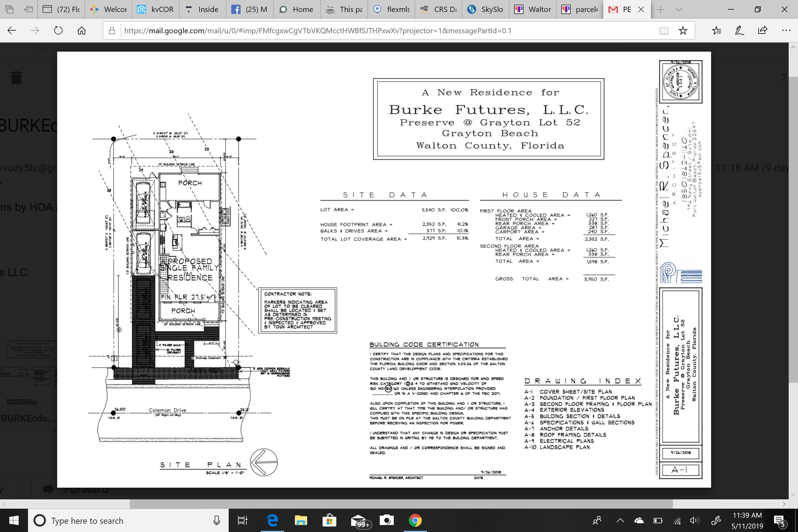Image resolution: width=798 pixels, height=532 pixels.
Task: Show hidden system tray icons
Action: pyautogui.click(x=620, y=520)
